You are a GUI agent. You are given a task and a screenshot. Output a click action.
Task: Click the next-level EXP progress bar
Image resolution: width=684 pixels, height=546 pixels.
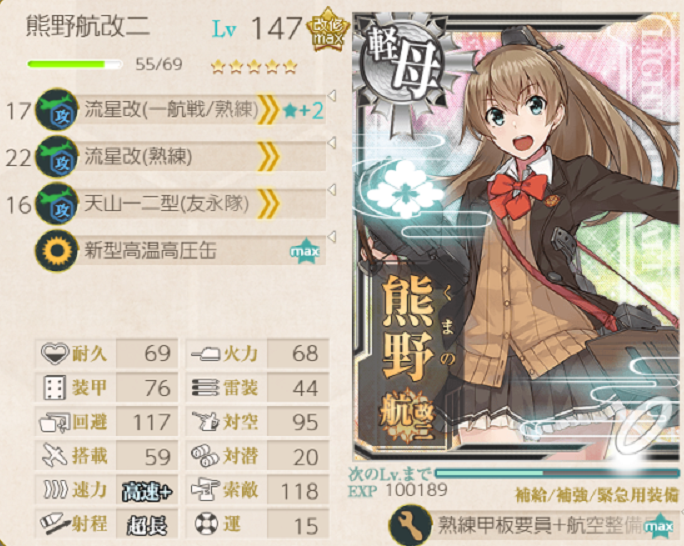tap(557, 473)
